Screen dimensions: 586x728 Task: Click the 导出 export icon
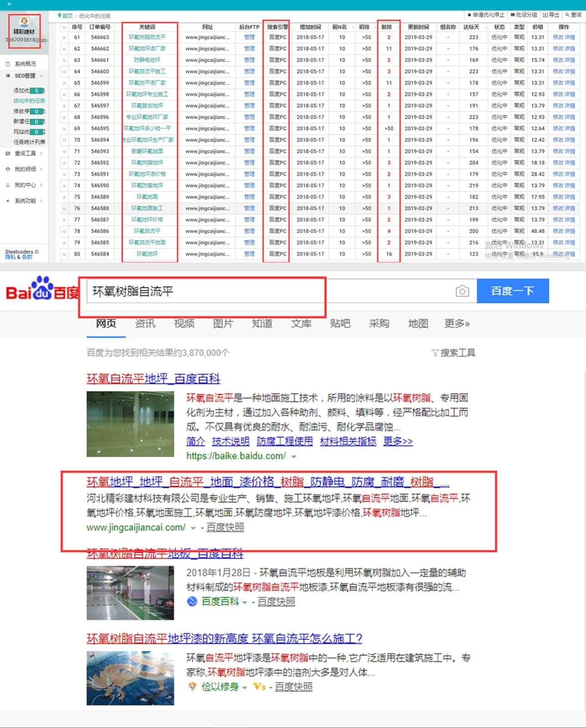[545, 15]
